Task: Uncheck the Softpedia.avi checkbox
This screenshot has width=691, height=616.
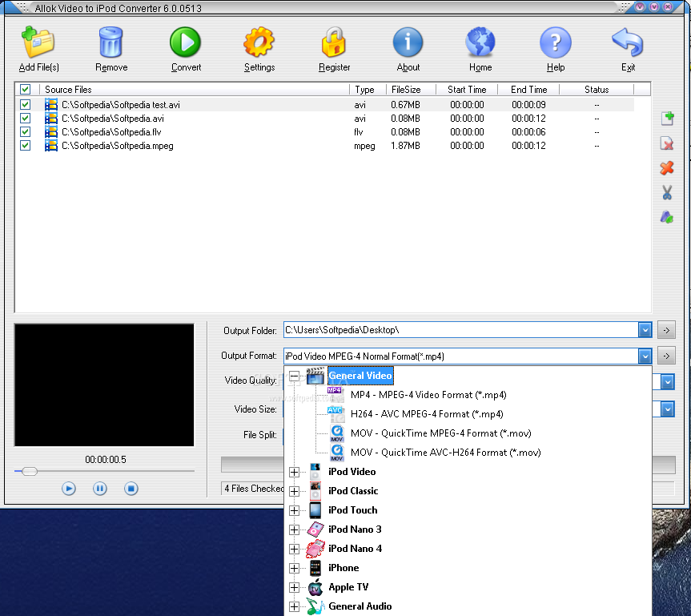Action: tap(25, 119)
